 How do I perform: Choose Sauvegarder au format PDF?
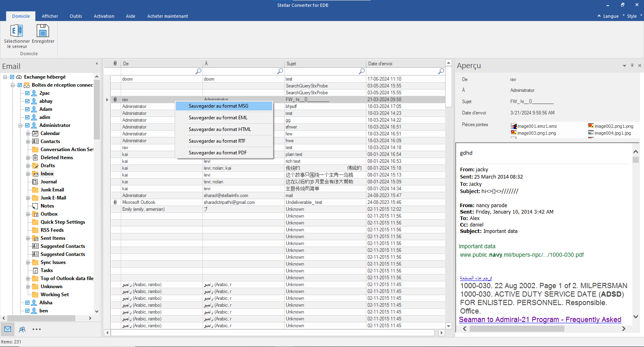tap(224, 153)
